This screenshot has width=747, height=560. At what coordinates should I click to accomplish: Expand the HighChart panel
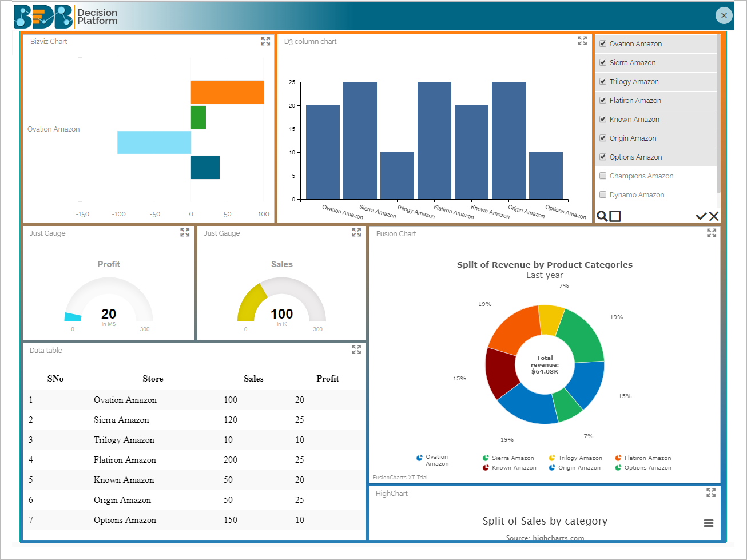point(711,493)
